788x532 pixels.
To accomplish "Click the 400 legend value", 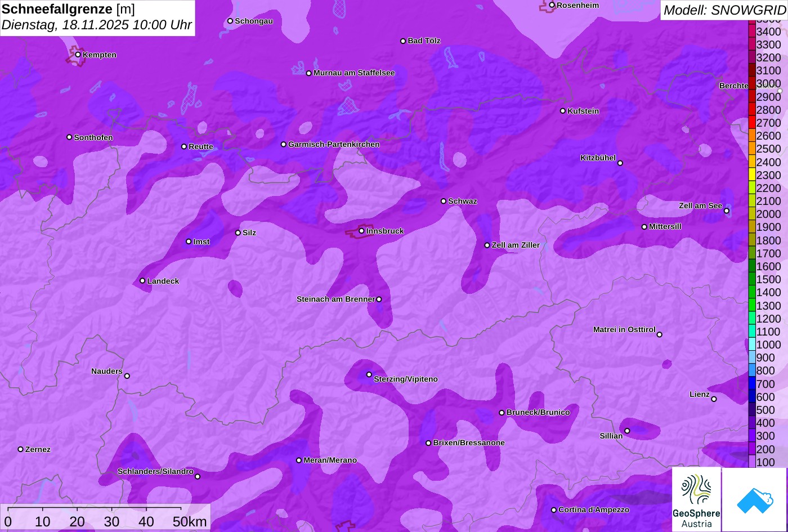I will click(x=765, y=423).
